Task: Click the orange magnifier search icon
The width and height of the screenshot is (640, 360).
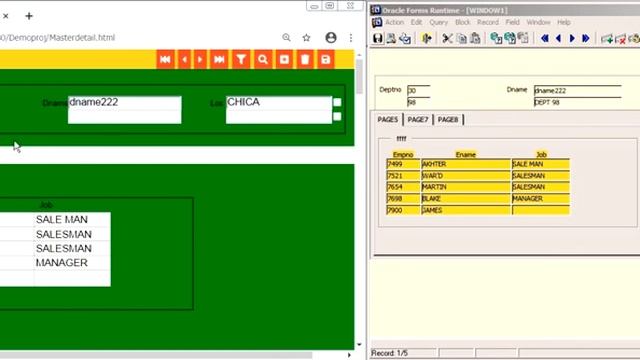Action: coord(263,60)
